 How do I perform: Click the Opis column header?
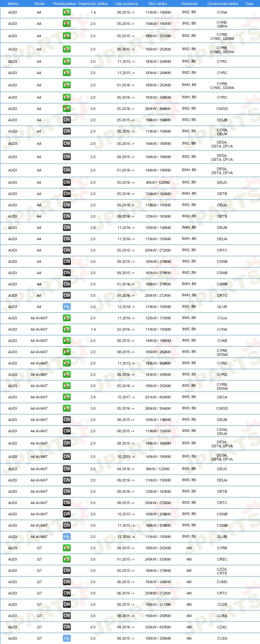click(249, 4)
